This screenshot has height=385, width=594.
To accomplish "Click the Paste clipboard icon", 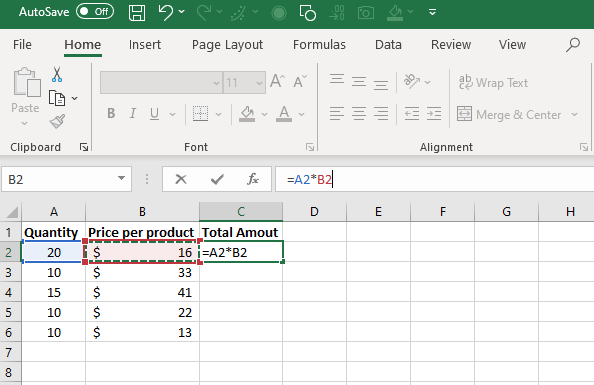I will [27, 82].
